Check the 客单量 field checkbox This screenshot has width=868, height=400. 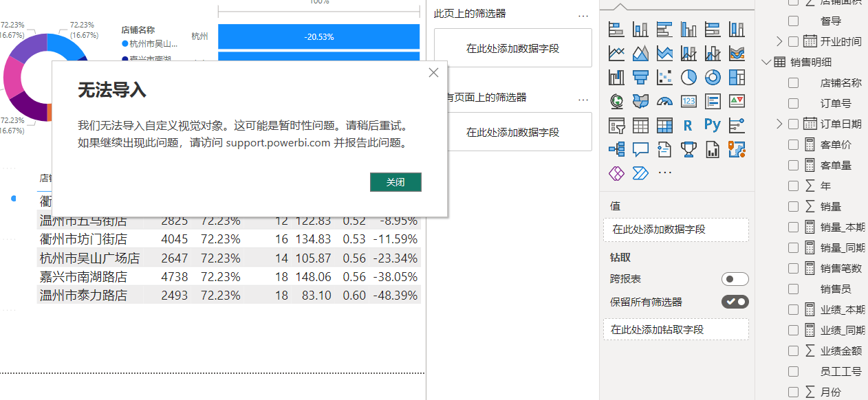click(793, 165)
